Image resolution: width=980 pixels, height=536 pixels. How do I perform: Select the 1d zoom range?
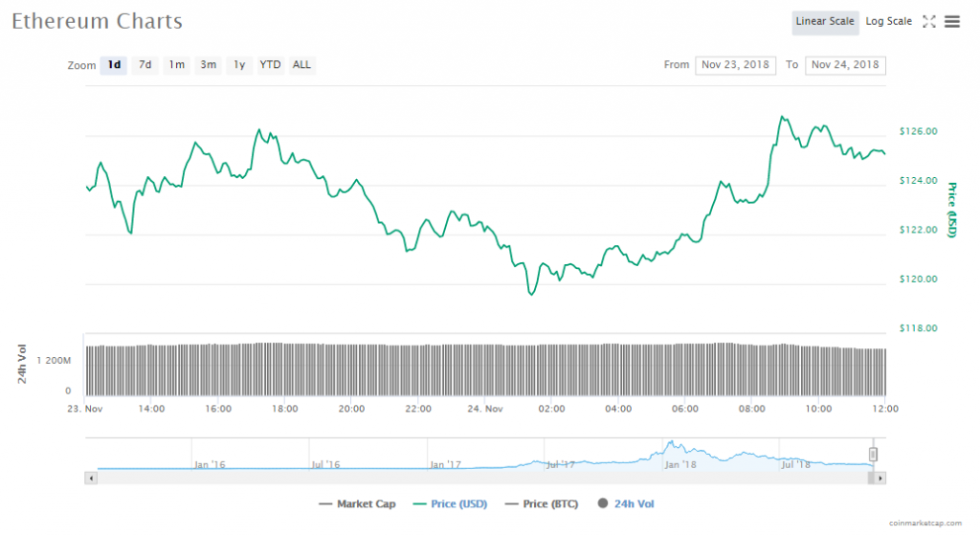tap(114, 65)
